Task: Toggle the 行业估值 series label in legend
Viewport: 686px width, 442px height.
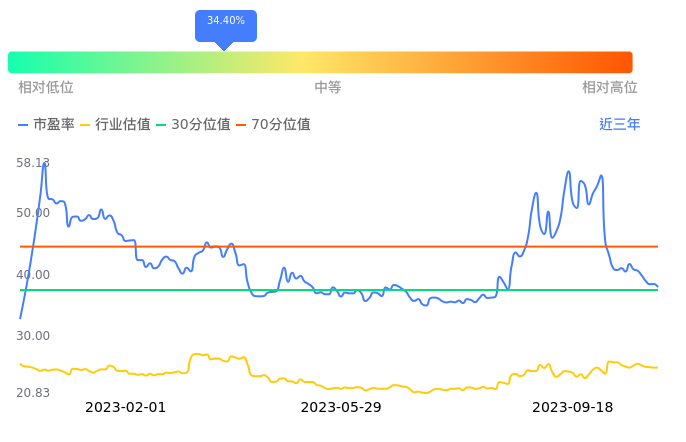Action: [x=123, y=125]
